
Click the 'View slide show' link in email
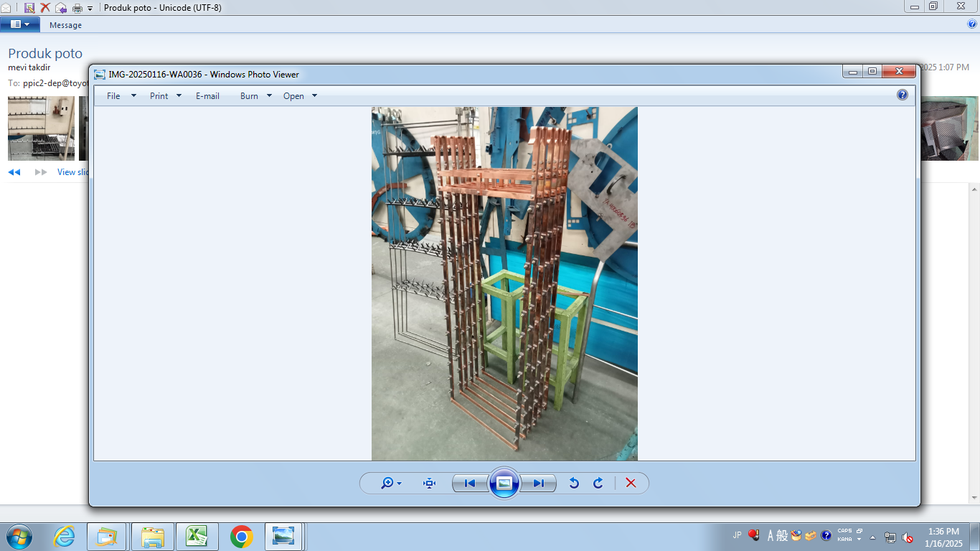coord(73,172)
